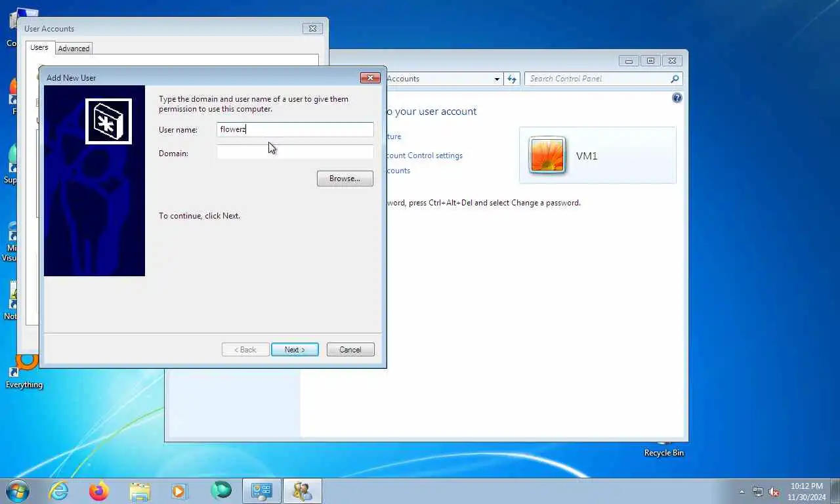Click the refresh icon beside the address bar

point(512,79)
